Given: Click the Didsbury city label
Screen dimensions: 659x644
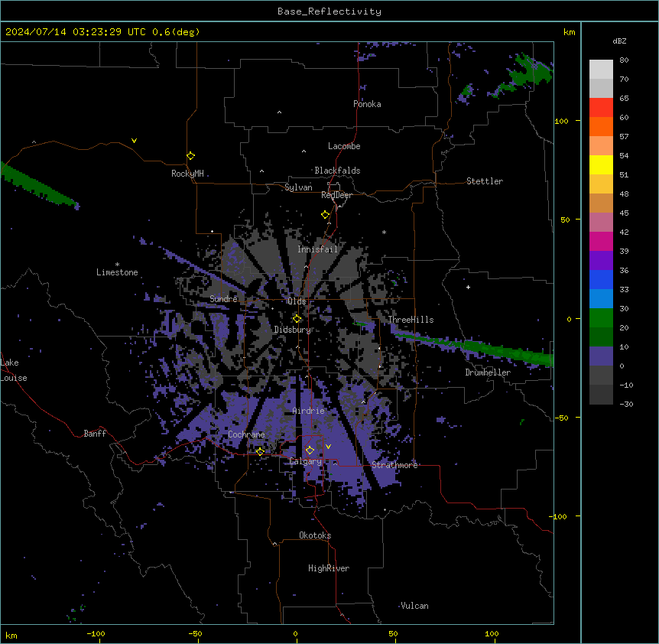Looking at the screenshot, I should point(293,330).
